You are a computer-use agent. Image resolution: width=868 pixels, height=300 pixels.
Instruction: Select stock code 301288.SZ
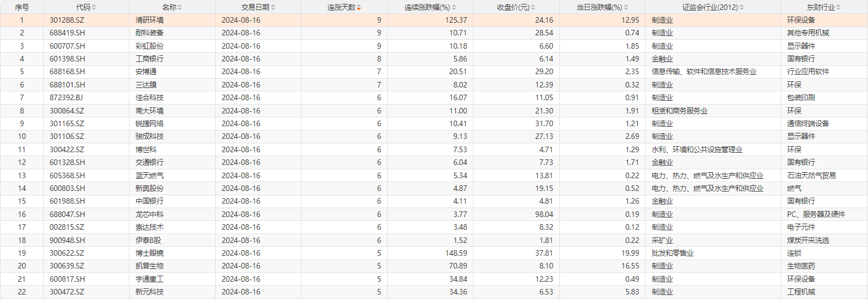point(67,20)
